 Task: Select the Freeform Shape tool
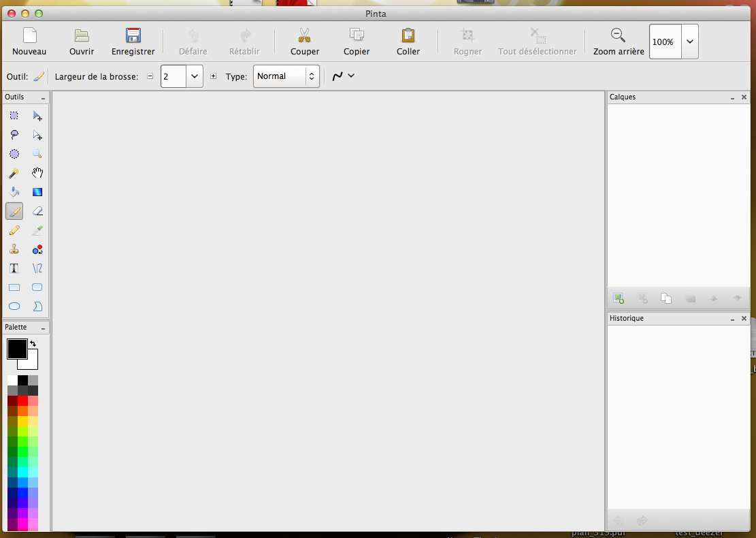[x=37, y=306]
